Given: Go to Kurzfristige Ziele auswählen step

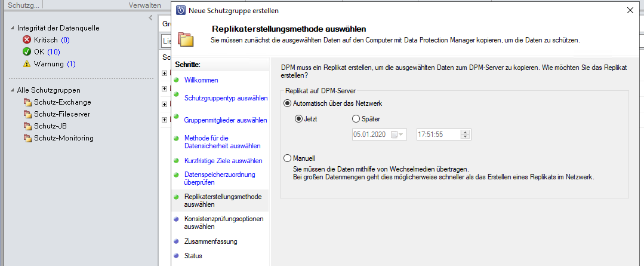Looking at the screenshot, I should (x=223, y=161).
